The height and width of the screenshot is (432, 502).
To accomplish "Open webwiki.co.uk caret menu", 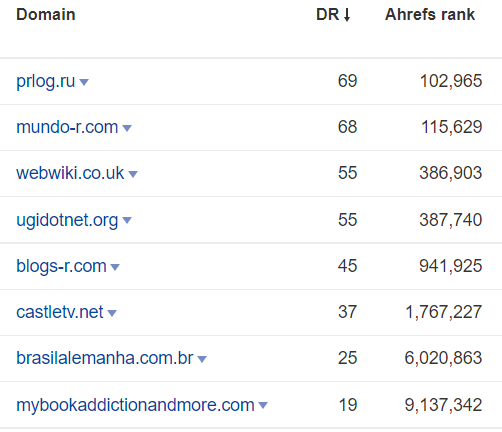I will [x=133, y=174].
